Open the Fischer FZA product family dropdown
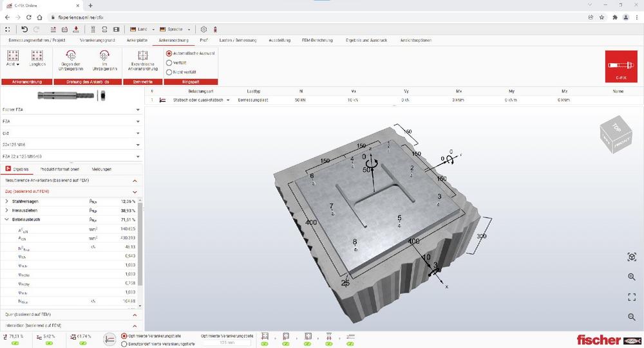 71,109
